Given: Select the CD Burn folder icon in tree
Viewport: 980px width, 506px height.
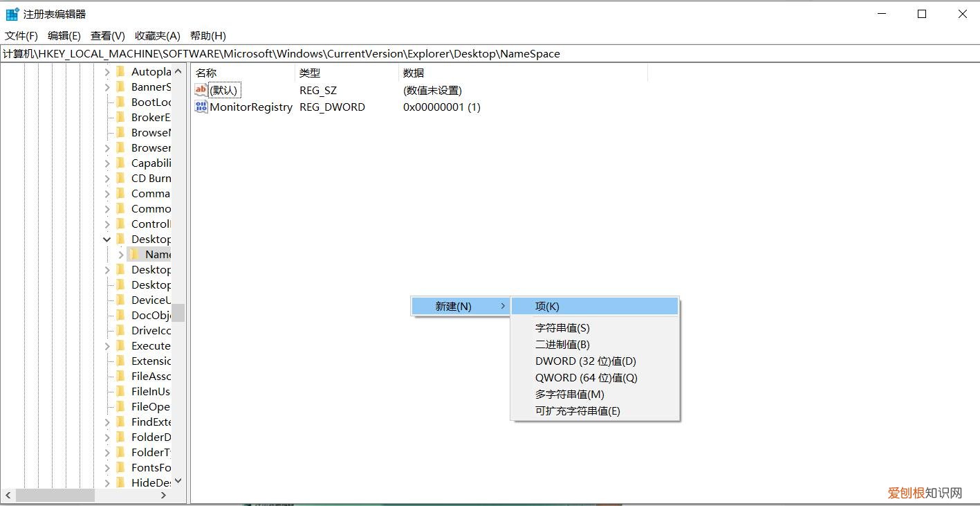Looking at the screenshot, I should pyautogui.click(x=120, y=178).
